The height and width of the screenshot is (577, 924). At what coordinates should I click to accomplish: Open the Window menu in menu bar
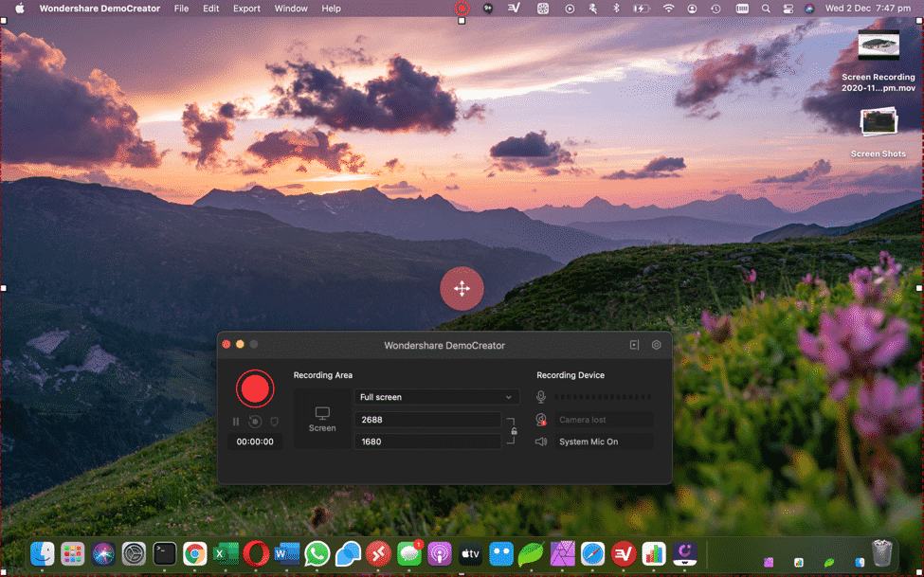click(x=291, y=9)
